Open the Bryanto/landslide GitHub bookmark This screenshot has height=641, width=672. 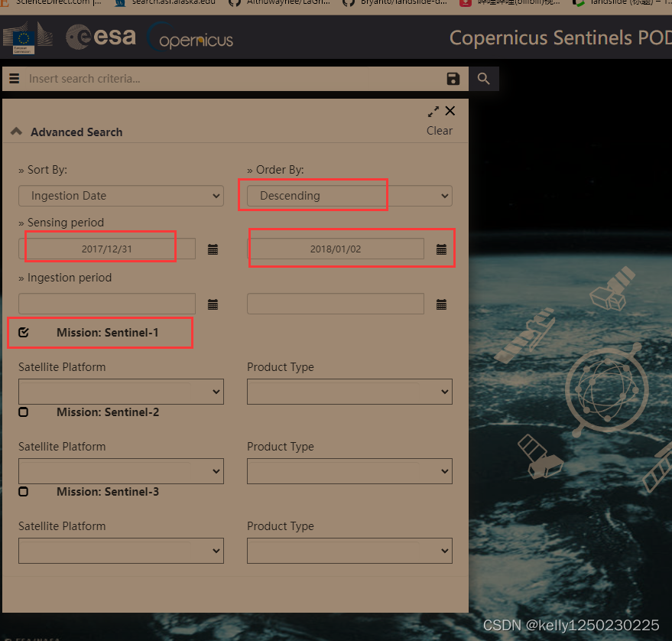396,2
